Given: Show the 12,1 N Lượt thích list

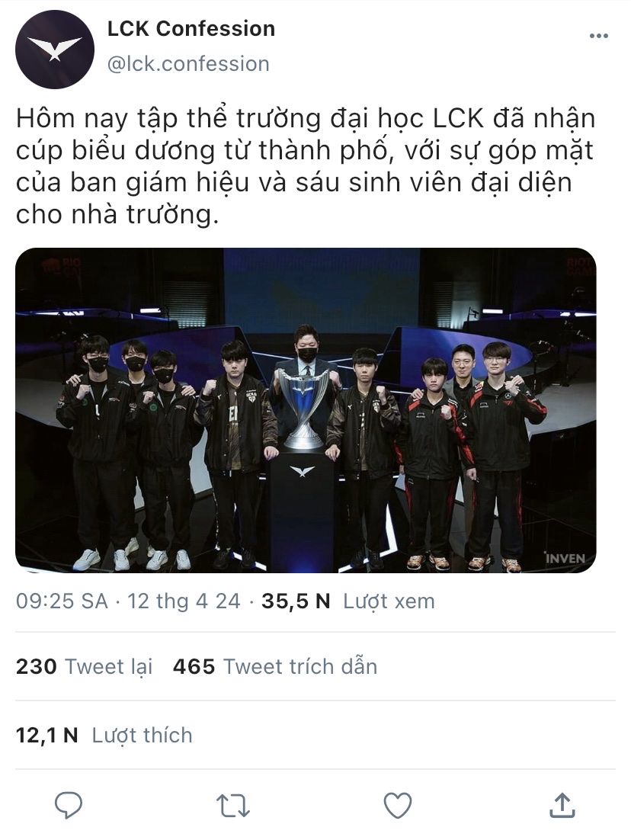Looking at the screenshot, I should pos(104,735).
